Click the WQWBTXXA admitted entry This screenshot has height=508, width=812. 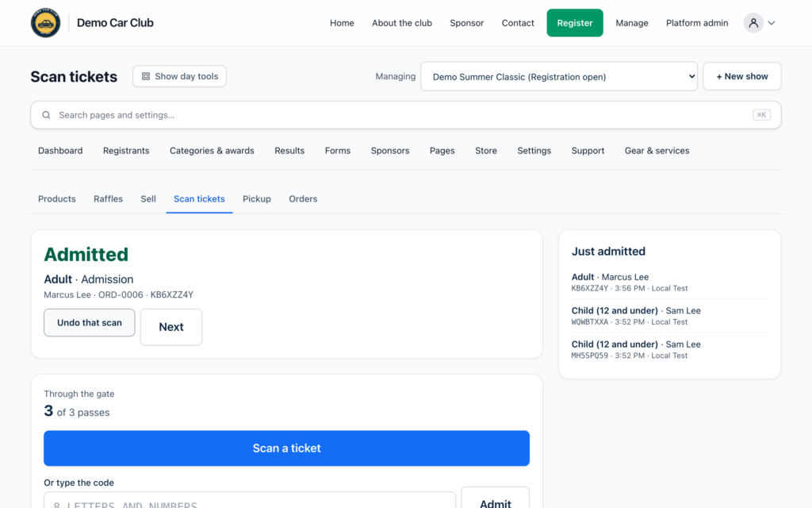coord(669,316)
